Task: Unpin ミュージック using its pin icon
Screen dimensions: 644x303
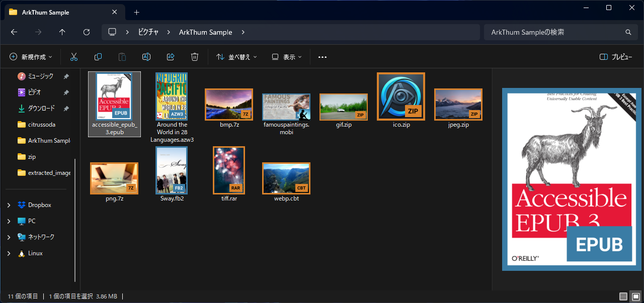Action: (x=66, y=76)
